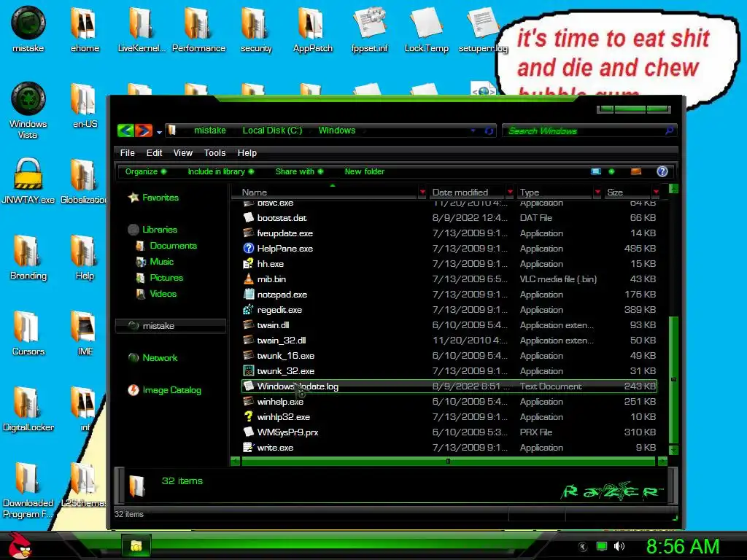Create a New folder
The width and height of the screenshot is (747, 560).
pos(365,171)
